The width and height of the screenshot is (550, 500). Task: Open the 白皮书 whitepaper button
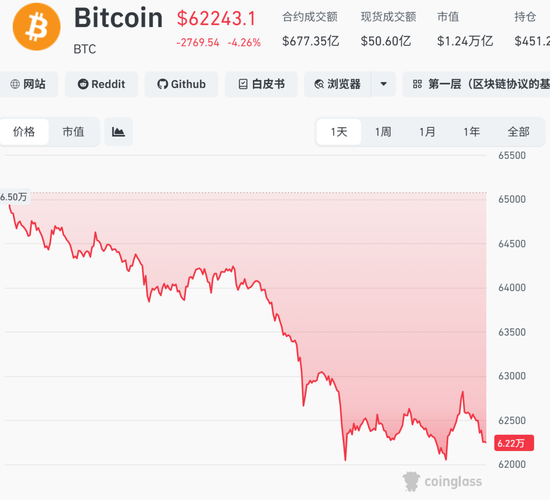[x=261, y=84]
